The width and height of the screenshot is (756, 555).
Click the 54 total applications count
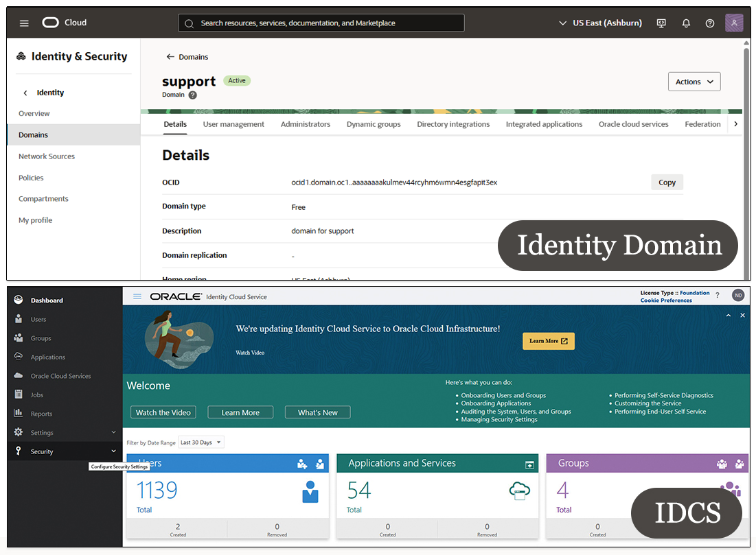point(359,491)
